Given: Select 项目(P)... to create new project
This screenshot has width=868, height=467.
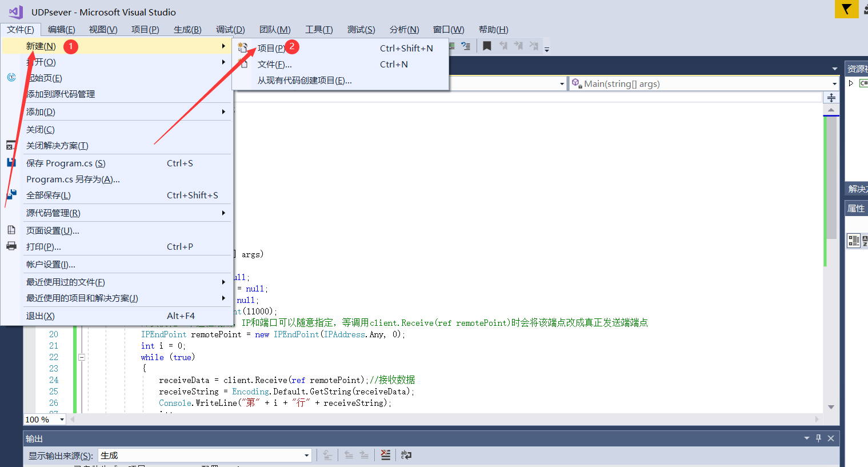Looking at the screenshot, I should [340, 48].
